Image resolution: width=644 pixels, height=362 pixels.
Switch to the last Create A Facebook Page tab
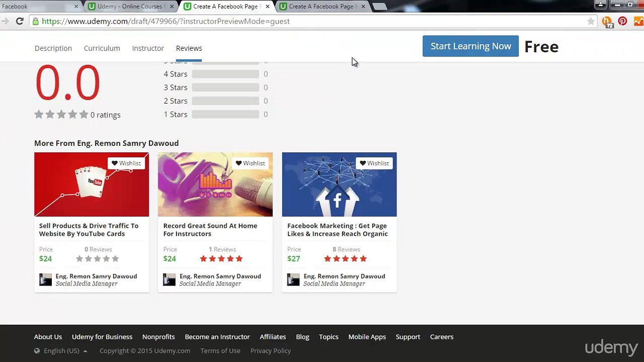321,7
